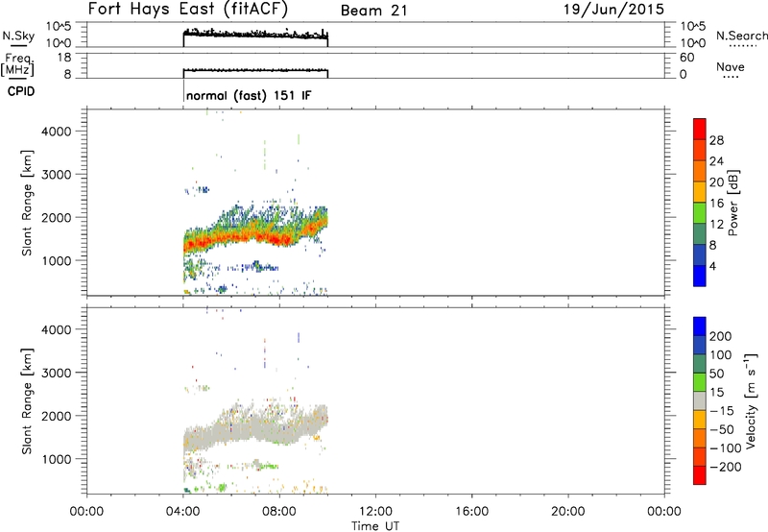Select the "Freq. [MHz]" axis label
This screenshot has height=532, width=768.
(17, 65)
